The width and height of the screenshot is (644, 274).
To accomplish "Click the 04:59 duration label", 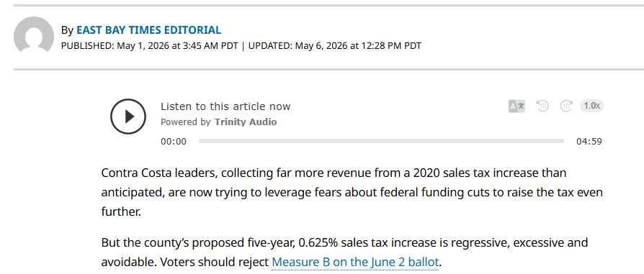I will [589, 142].
